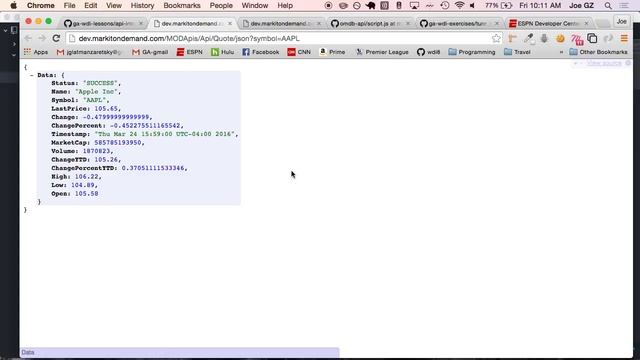Image resolution: width=640 pixels, height=360 pixels.
Task: Click the page ruler extension icon
Action: (x=512, y=38)
